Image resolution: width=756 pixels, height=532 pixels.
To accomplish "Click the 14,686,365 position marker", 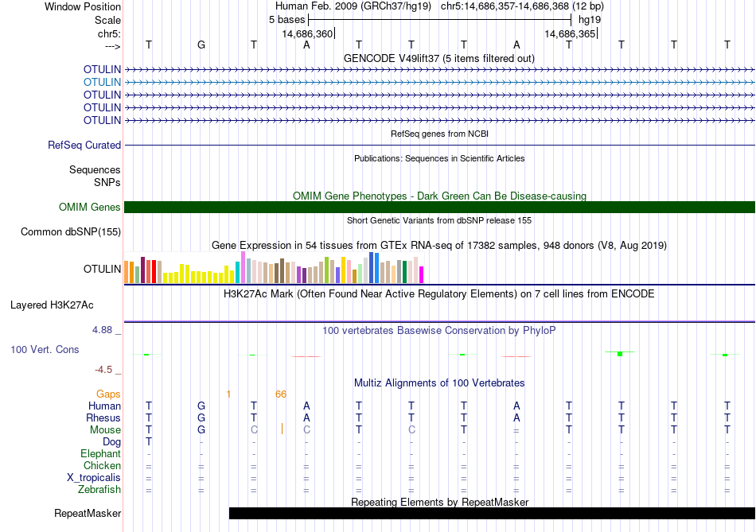I will pyautogui.click(x=571, y=33).
